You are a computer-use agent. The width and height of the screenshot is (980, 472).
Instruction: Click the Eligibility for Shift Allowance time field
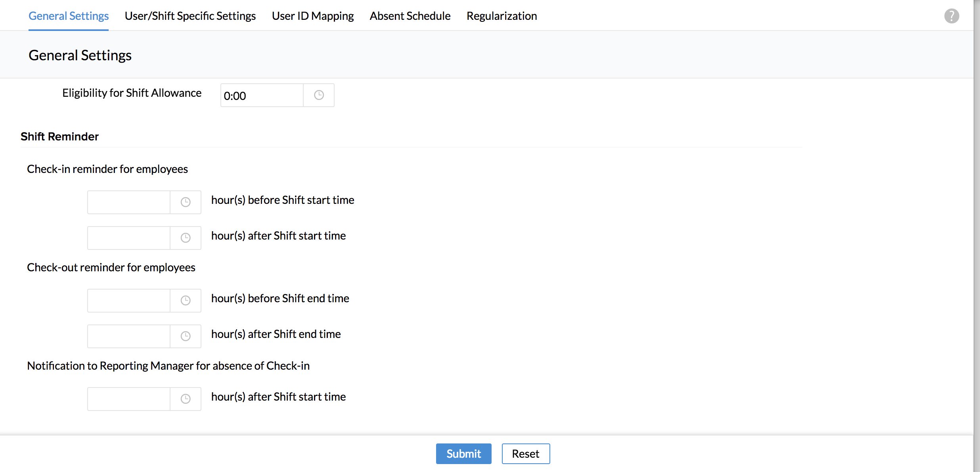click(x=262, y=95)
